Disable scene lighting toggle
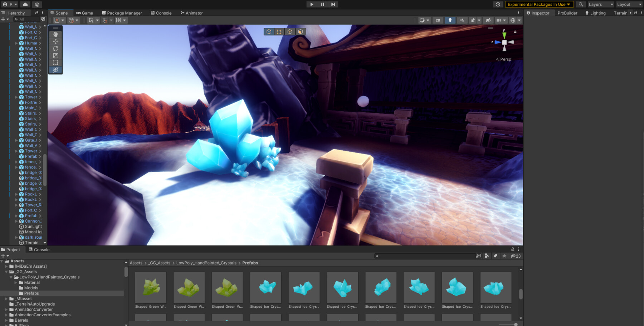 pos(450,20)
